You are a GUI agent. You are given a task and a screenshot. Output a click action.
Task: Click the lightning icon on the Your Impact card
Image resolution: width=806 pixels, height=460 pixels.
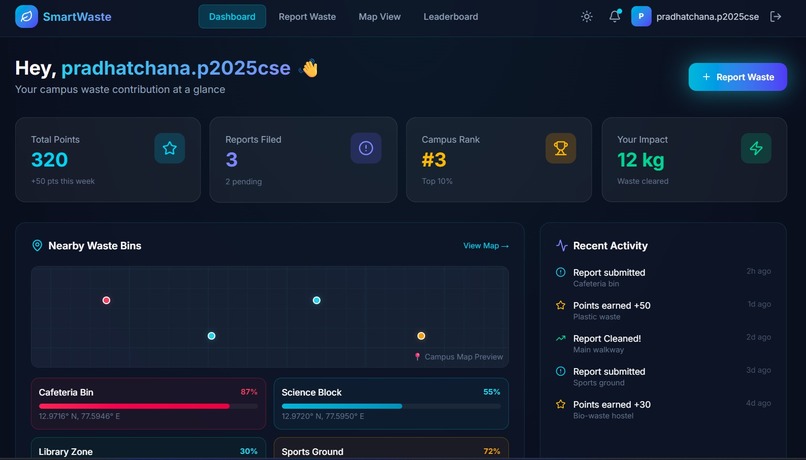point(756,148)
